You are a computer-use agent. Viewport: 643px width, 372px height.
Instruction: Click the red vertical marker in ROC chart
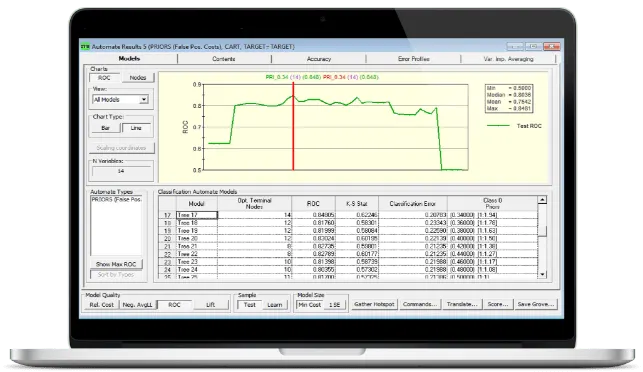click(293, 126)
